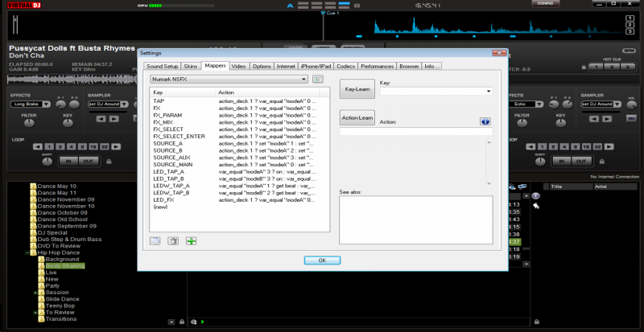Select the SOURCE_AUX mapping row
The image size is (644, 332).
239,158
